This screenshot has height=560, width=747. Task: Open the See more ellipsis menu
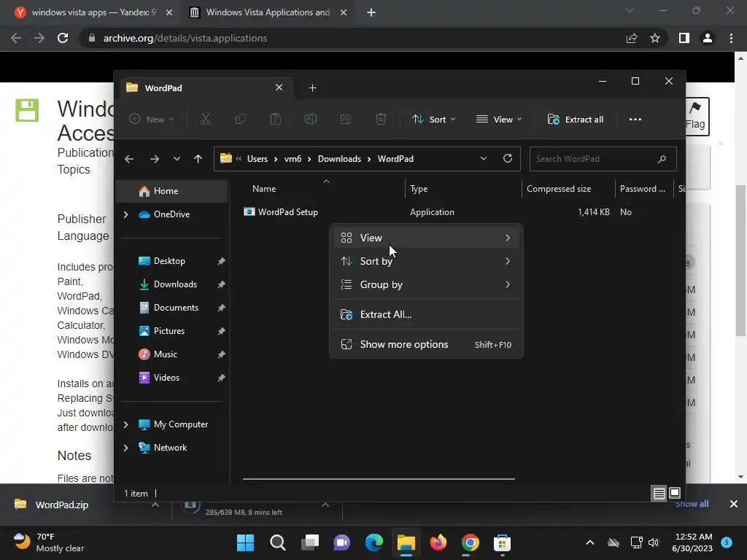pyautogui.click(x=635, y=119)
